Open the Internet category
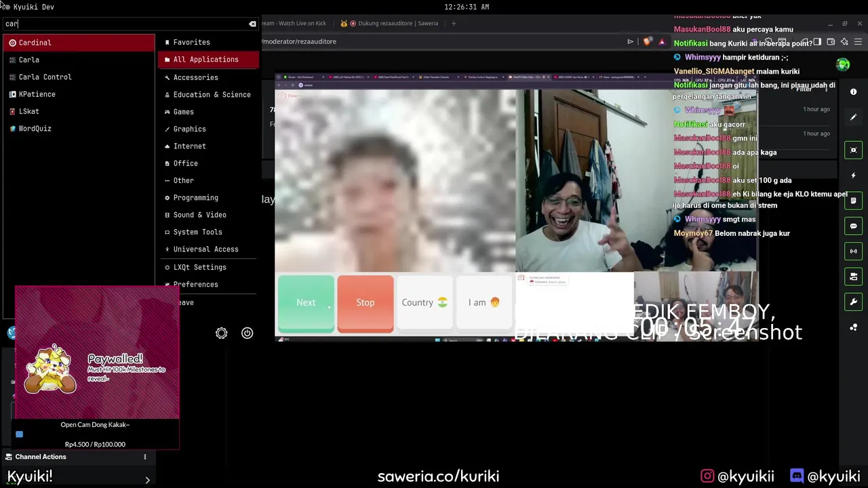Screen dimensions: 868x488 click(208, 146)
